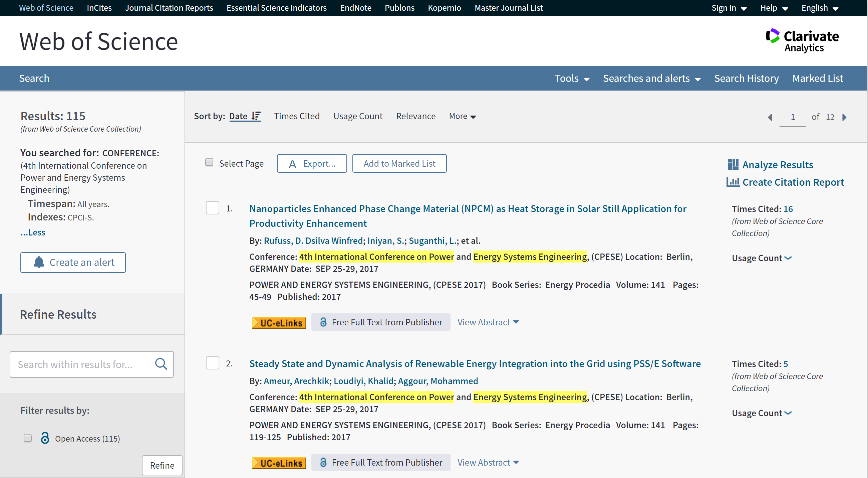Enable the Open Access (115) filter checkbox

[x=28, y=438]
